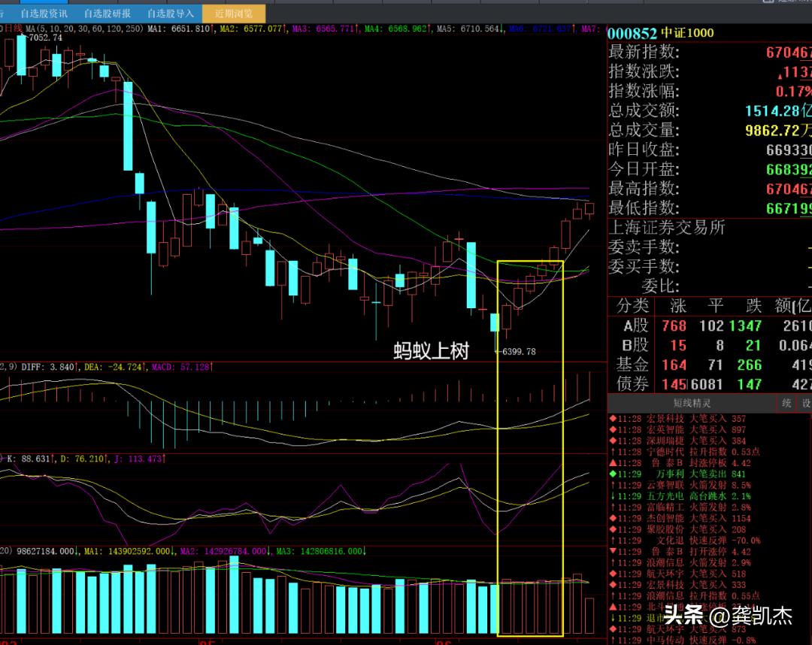Click green diamond icon beside 万事利 大笔卖出
The width and height of the screenshot is (812, 645).
coord(612,474)
